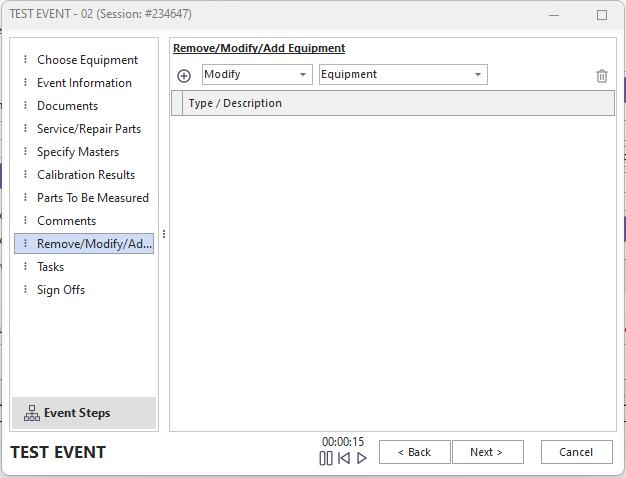Select the Choose Equipment step
626x478 pixels.
coord(87,60)
